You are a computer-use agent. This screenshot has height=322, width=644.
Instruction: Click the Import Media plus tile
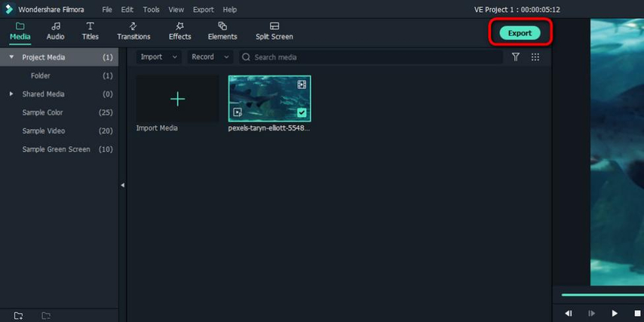[x=177, y=99]
